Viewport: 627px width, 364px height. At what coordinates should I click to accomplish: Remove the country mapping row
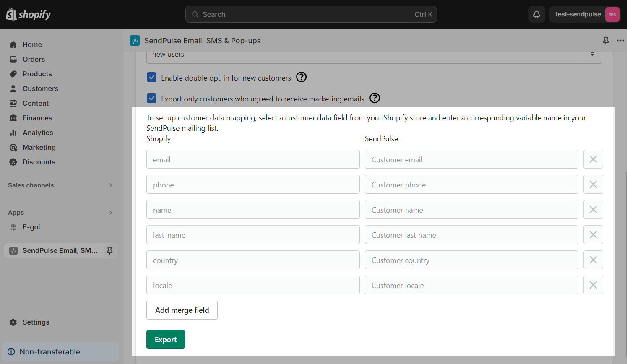click(593, 260)
